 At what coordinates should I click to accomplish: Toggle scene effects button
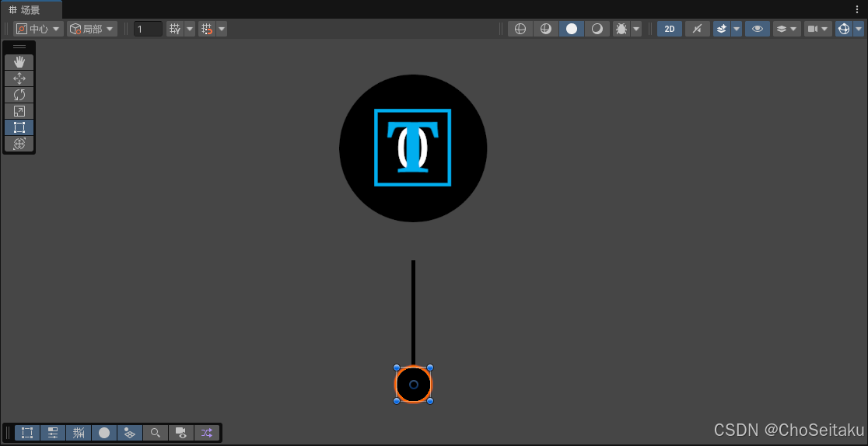point(721,29)
